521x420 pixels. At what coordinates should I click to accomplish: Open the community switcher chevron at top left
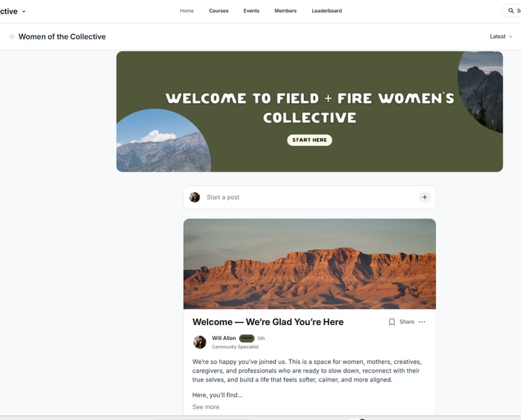coord(24,12)
